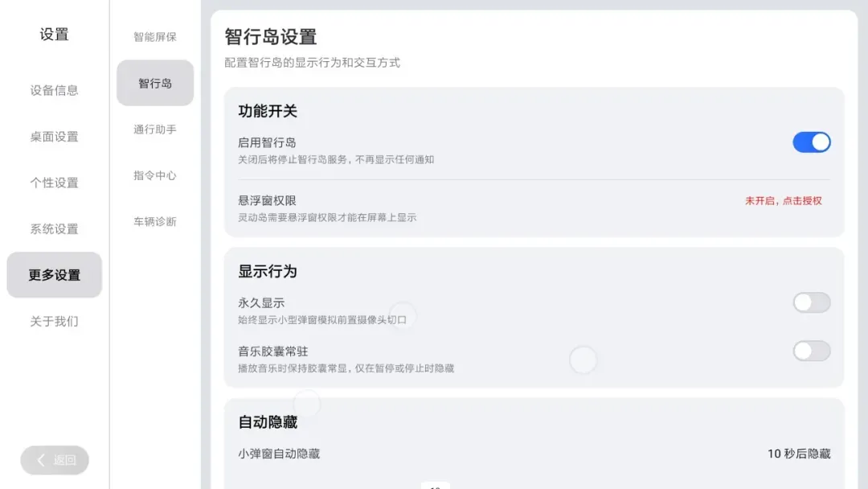The height and width of the screenshot is (489, 868).
Task: Click the slider value bubble showing 10
Action: pyautogui.click(x=435, y=486)
